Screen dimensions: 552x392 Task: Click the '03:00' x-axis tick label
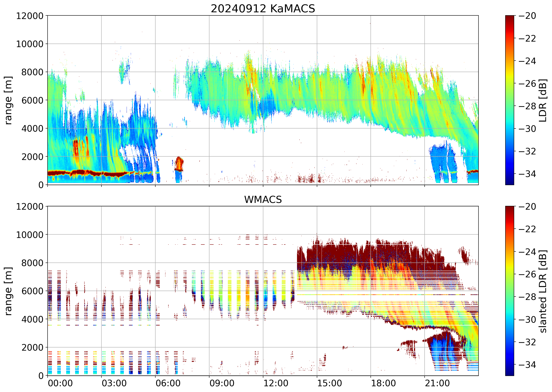point(114,383)
